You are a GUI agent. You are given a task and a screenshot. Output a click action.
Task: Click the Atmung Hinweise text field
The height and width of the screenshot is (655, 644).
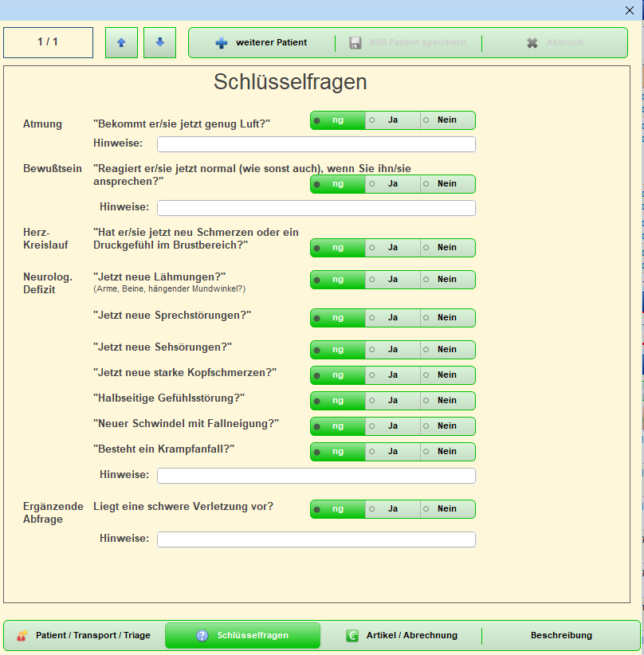316,144
